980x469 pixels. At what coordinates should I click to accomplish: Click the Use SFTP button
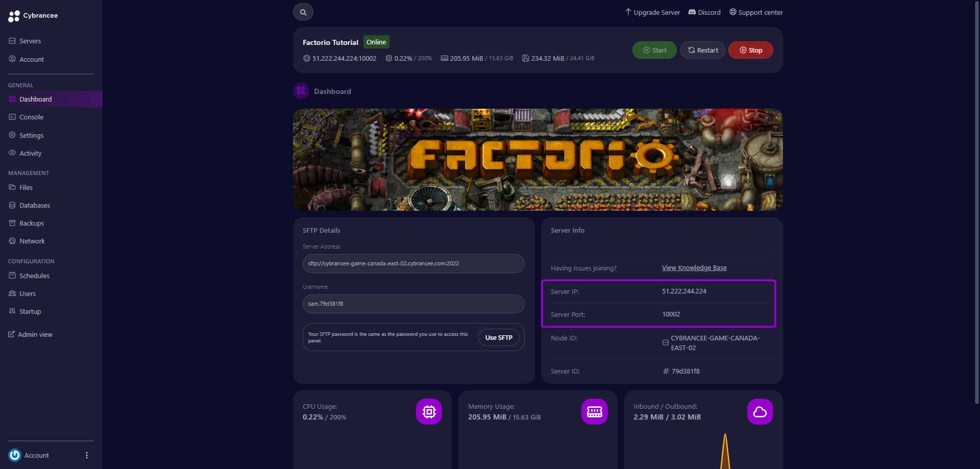pos(499,337)
